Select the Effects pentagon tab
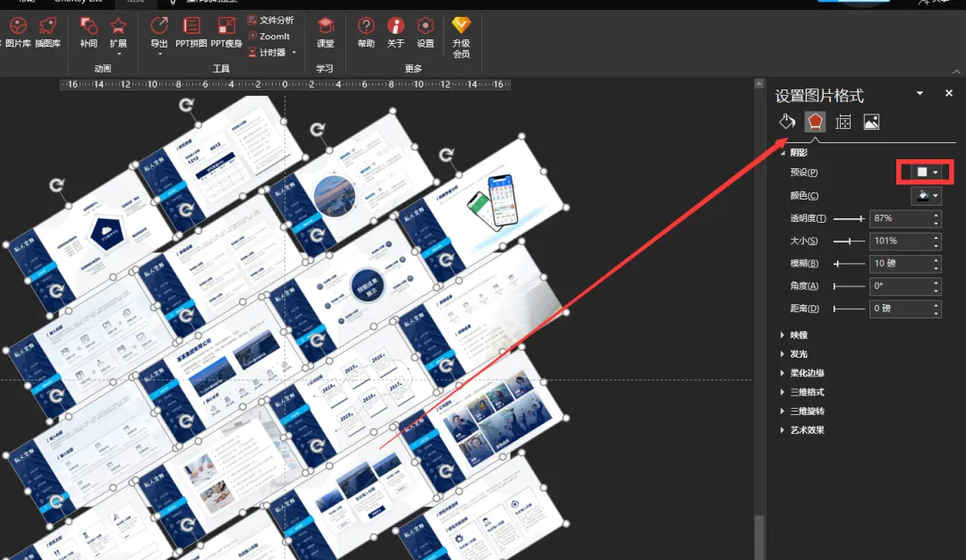Viewport: 966px width, 560px height. coord(815,122)
